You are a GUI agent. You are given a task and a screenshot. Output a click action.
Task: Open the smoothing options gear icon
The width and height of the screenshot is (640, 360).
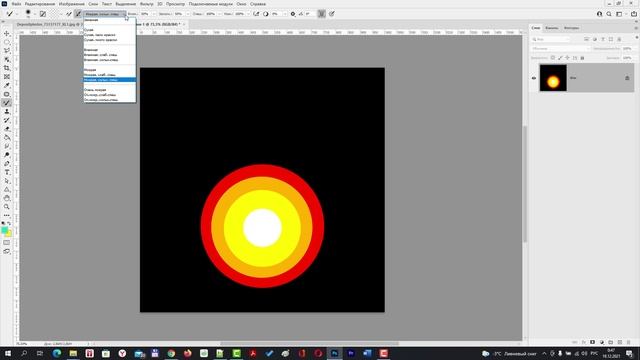(293, 14)
